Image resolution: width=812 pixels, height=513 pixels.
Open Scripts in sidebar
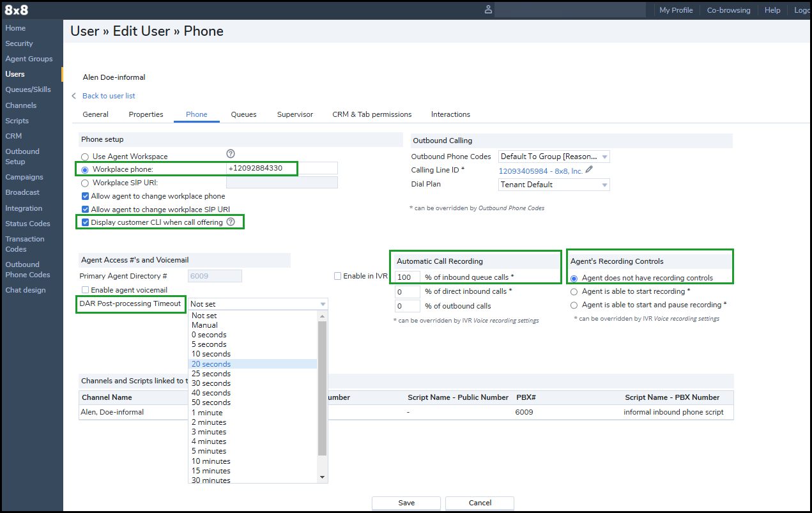[17, 121]
